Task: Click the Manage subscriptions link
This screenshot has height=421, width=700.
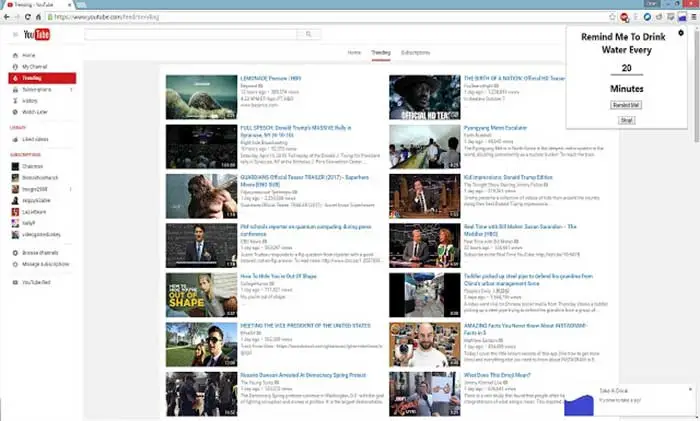Action: coord(46,264)
